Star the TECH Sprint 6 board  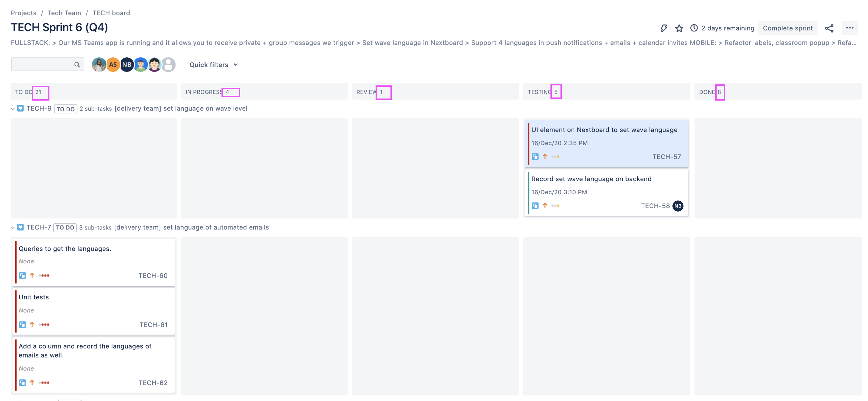[679, 28]
